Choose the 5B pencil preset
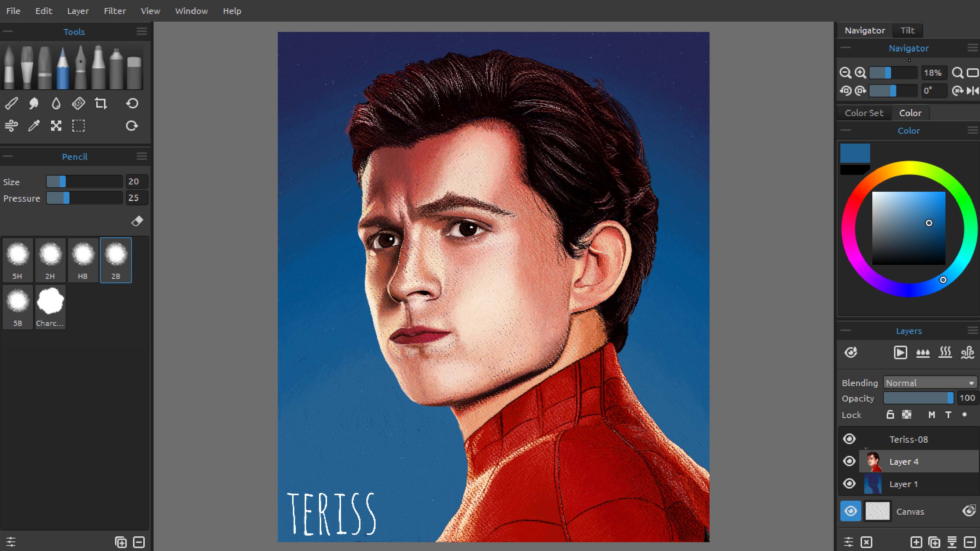980x551 pixels. click(18, 307)
